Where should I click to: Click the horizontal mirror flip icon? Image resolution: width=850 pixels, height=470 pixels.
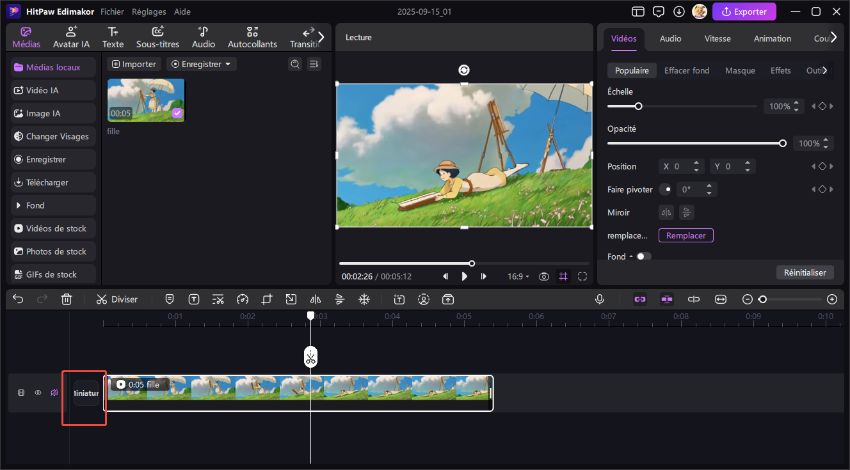point(666,212)
